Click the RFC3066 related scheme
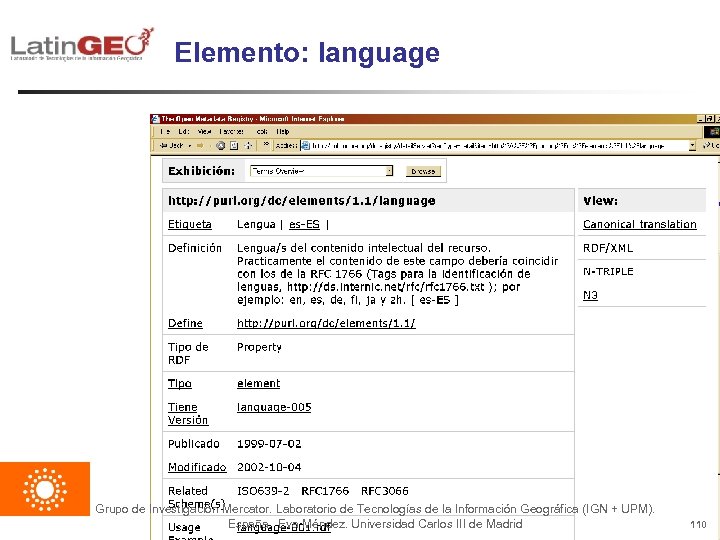Screen dimensions: 720x540 385,491
